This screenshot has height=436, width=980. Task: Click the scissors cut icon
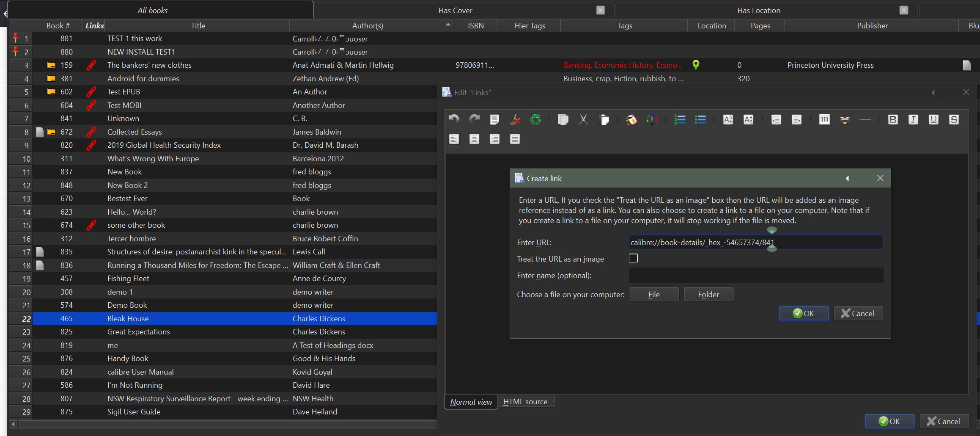583,120
